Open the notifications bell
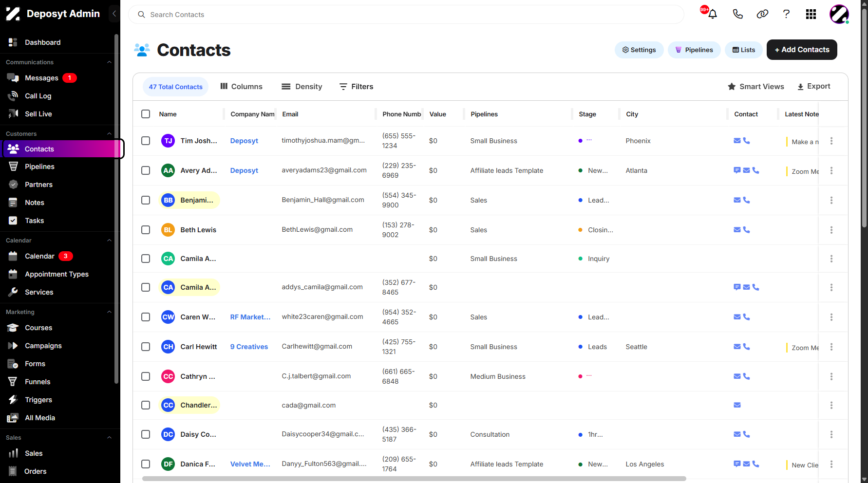 coord(712,14)
